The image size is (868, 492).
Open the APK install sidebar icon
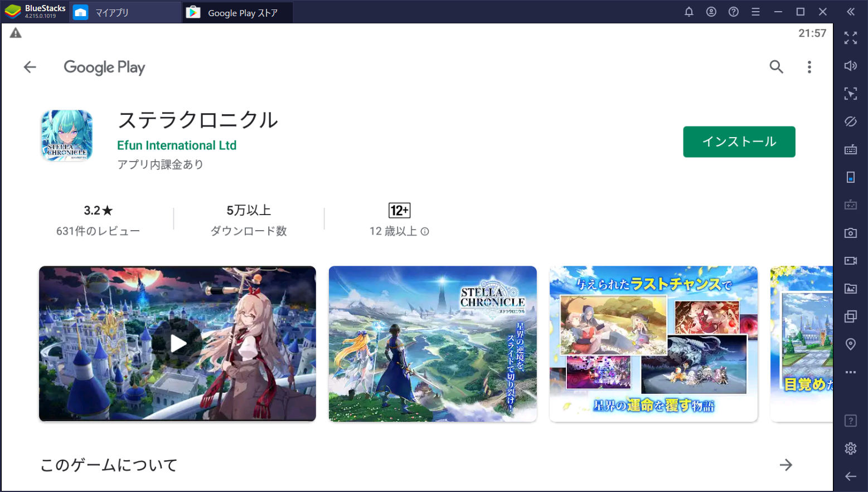[851, 205]
